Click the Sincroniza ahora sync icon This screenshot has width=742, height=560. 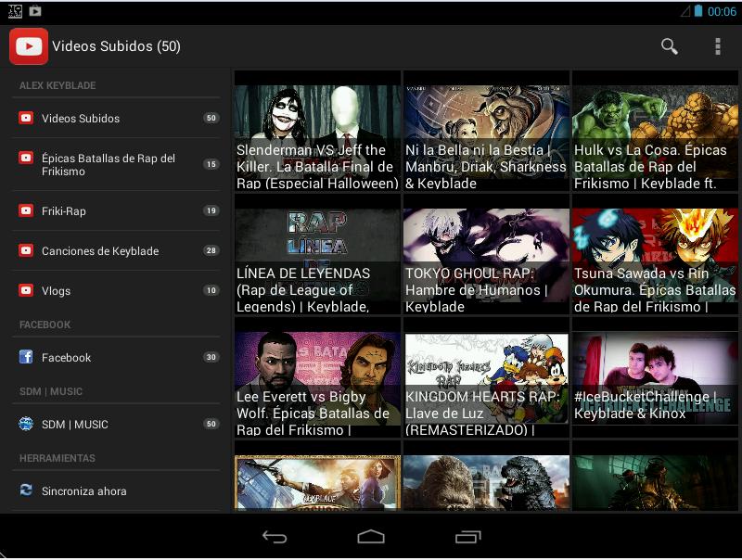[x=26, y=490]
